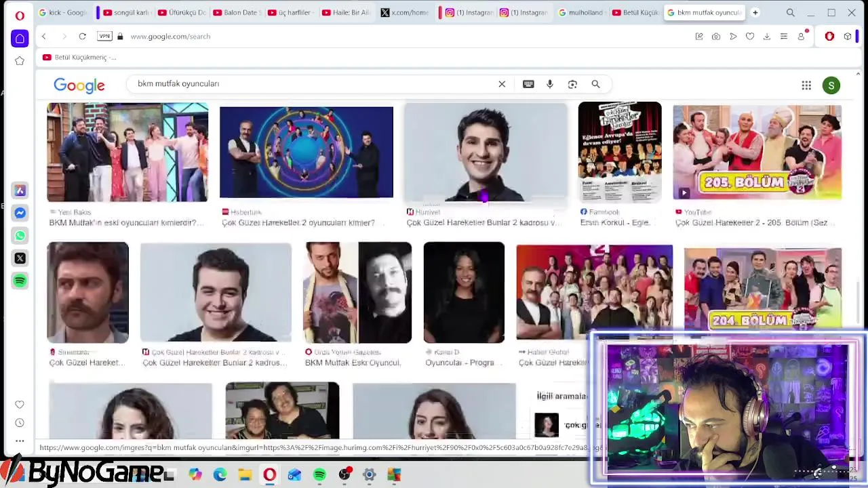Open bookmarks star in Opera sidebar
The image size is (868, 488).
point(20,61)
